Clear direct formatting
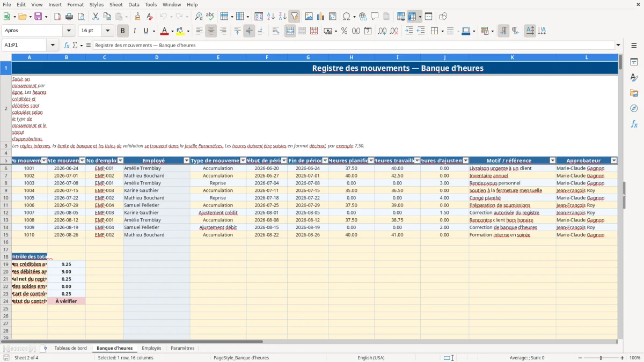This screenshot has height=362, width=644. click(x=149, y=17)
